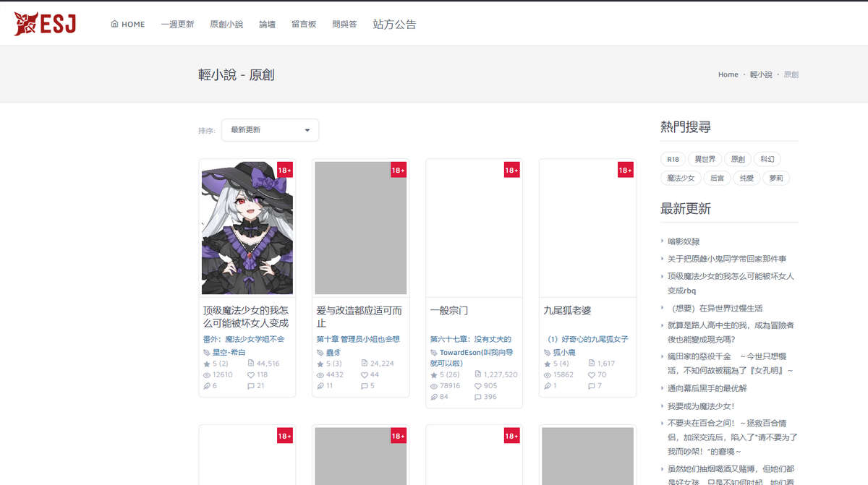This screenshot has width=868, height=485.
Task: Open the 留言板 navigation item
Action: coord(304,24)
